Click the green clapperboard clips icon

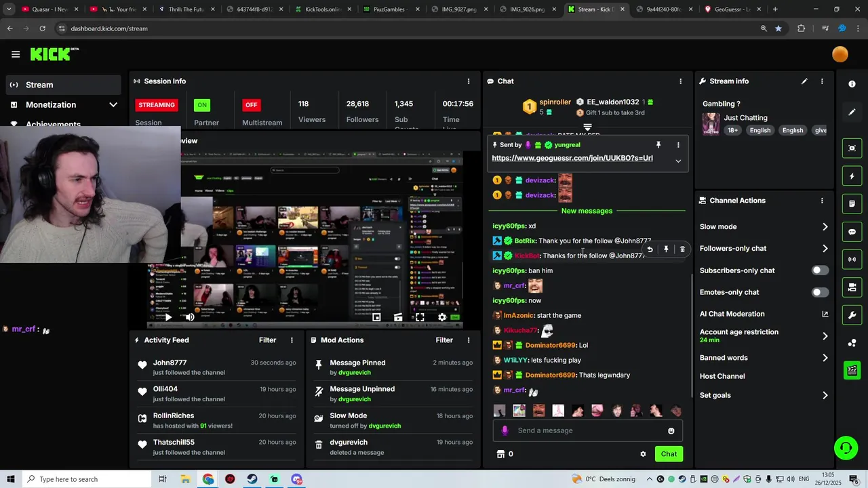[852, 370]
